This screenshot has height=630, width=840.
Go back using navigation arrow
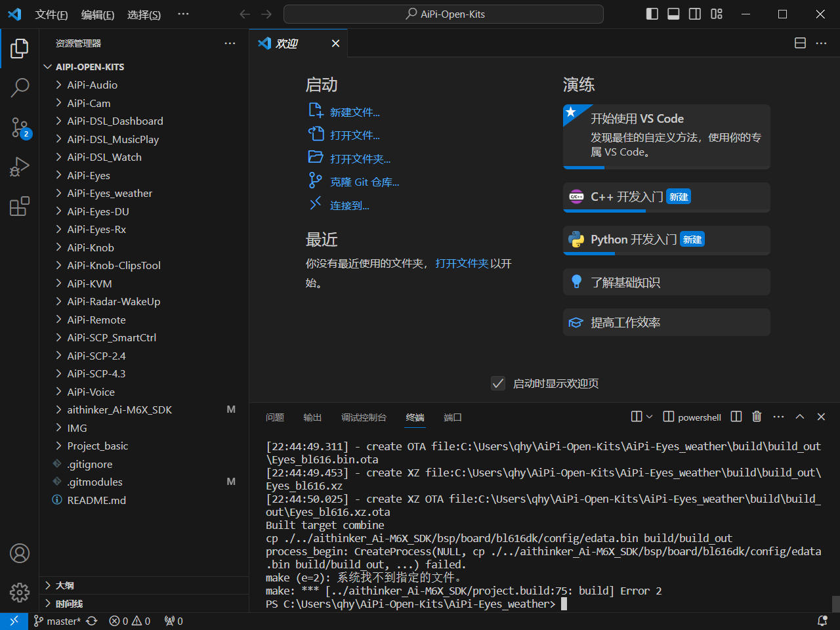pos(245,14)
